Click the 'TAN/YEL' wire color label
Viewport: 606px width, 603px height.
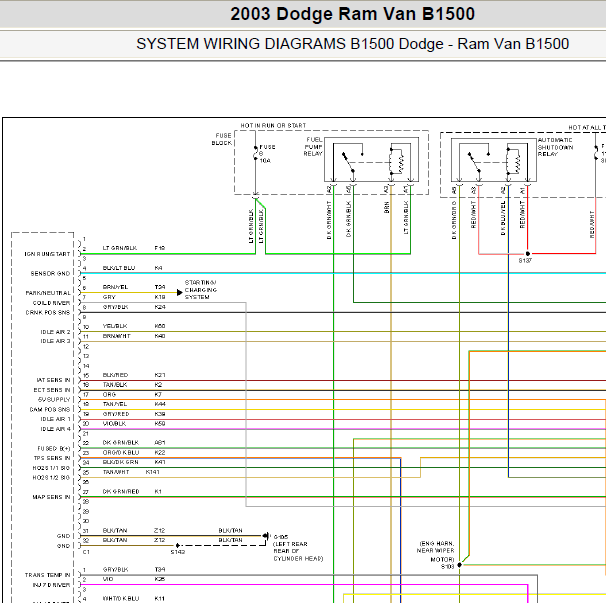115,404
